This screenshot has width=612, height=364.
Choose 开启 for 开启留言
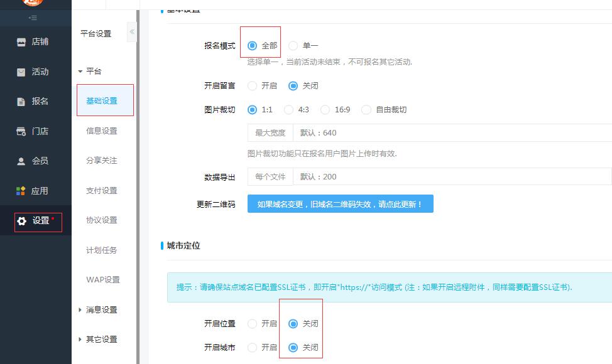click(x=252, y=86)
